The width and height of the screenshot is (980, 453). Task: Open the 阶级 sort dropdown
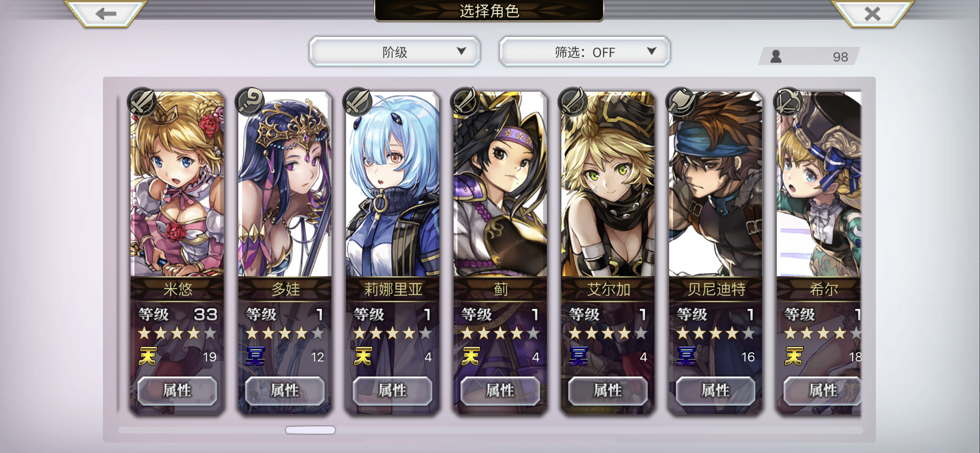coord(394,51)
